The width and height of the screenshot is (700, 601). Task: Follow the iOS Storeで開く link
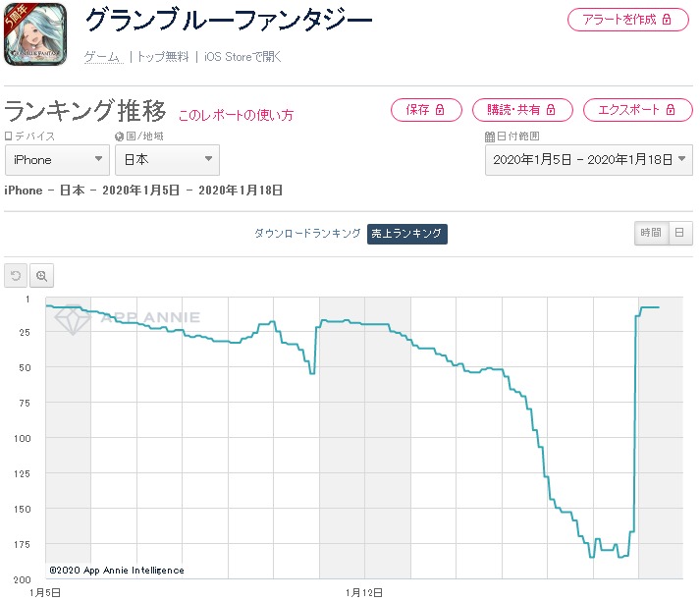coord(242,57)
